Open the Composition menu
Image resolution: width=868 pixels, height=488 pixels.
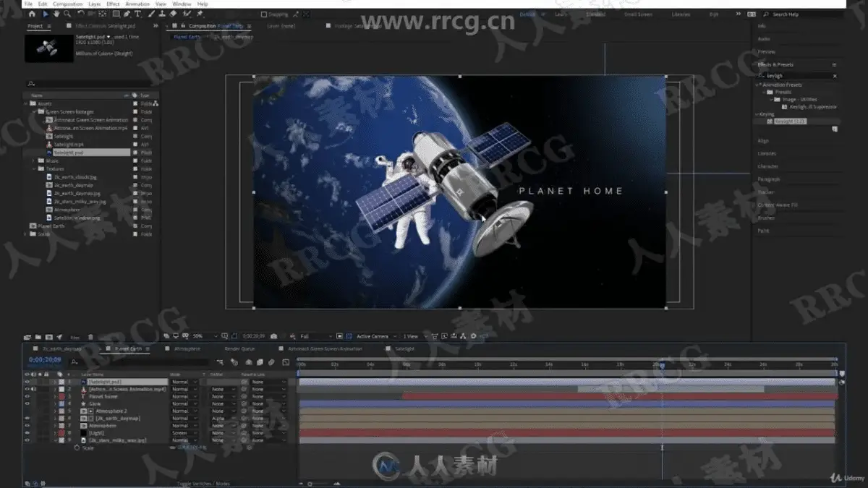click(x=67, y=4)
